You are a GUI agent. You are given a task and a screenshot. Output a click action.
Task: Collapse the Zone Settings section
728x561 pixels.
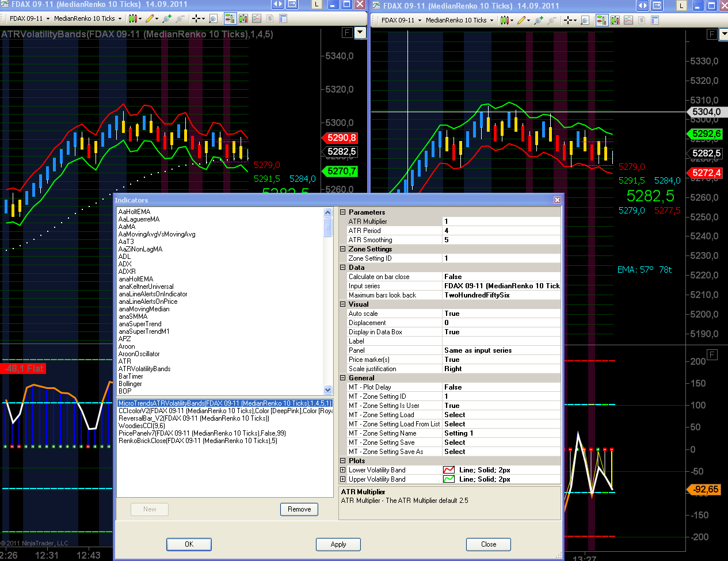tap(342, 249)
